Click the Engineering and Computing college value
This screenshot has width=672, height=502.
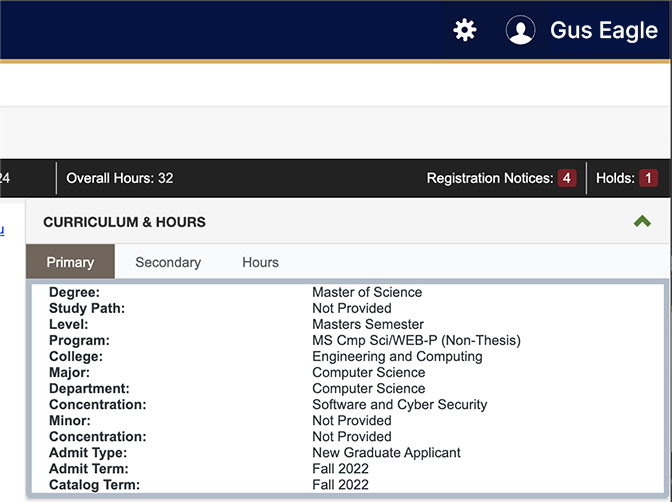[397, 356]
